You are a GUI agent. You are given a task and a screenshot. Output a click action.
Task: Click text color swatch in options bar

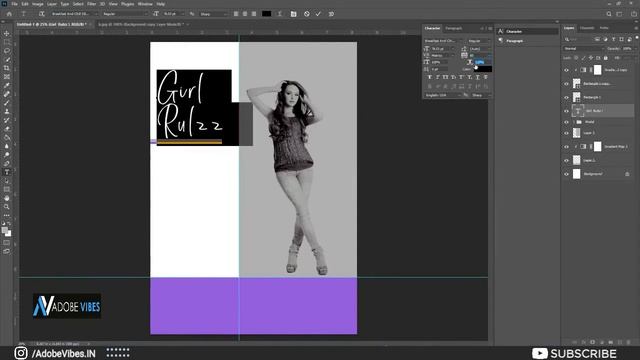pyautogui.click(x=267, y=14)
